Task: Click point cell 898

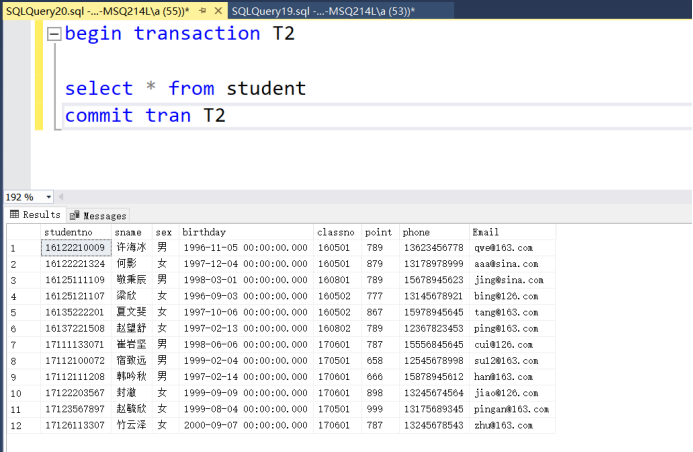Action: 380,393
